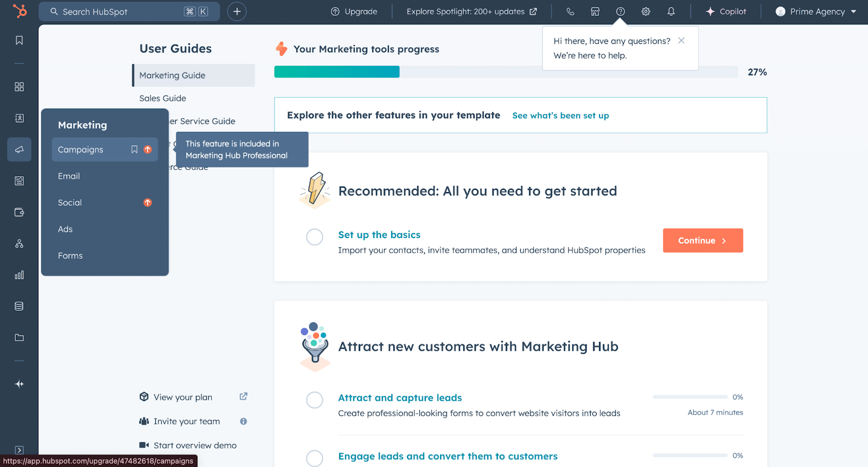Open Marketing Guide tab
The width and height of the screenshot is (868, 467).
[194, 75]
